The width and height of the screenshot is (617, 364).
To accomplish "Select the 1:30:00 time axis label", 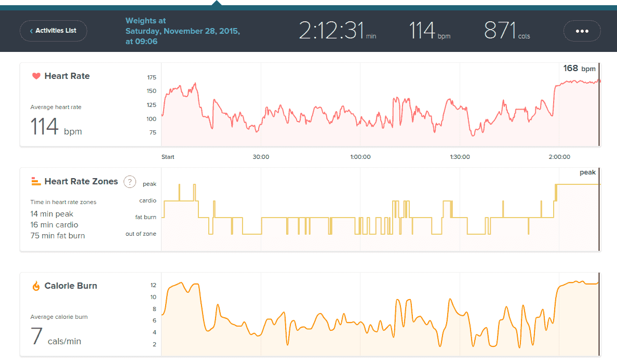I will tap(460, 157).
